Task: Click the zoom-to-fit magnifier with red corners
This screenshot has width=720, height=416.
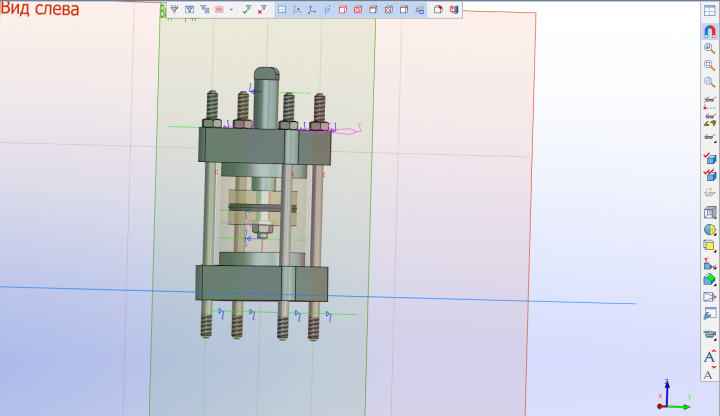Action: click(x=709, y=65)
